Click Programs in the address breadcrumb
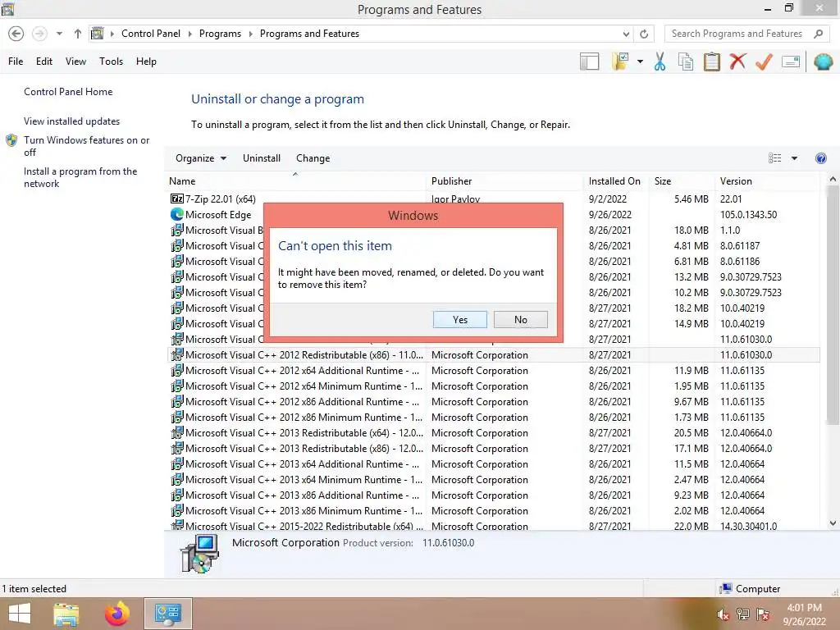Viewport: 840px width, 630px height. click(220, 34)
